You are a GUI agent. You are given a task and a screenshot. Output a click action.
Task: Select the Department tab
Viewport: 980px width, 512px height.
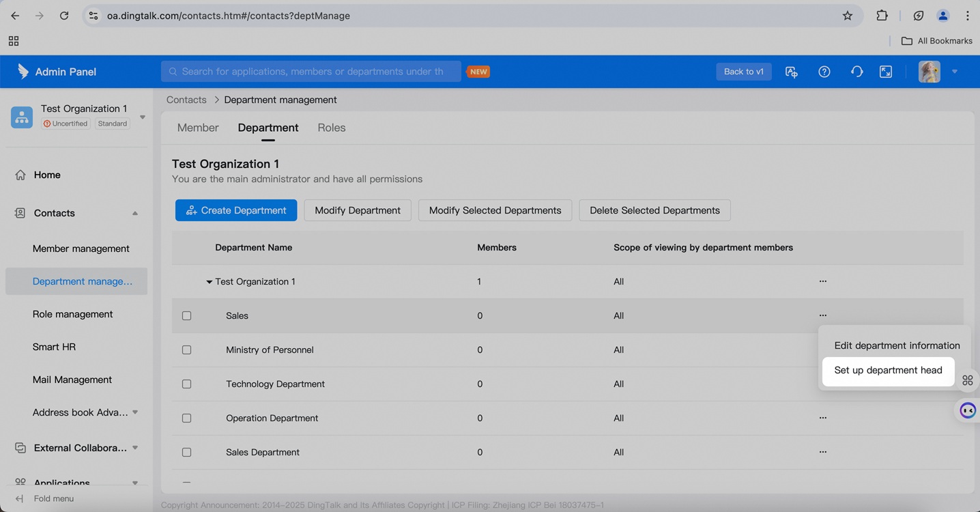(268, 128)
